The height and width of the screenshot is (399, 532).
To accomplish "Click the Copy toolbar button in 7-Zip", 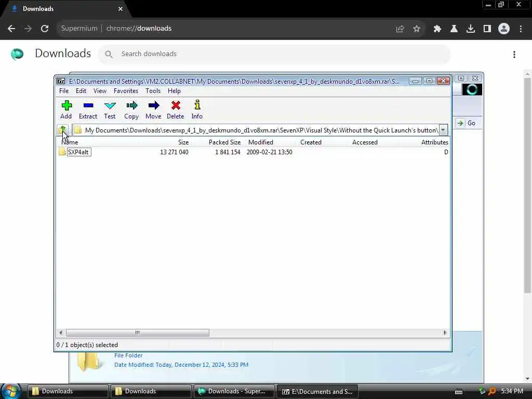I will [131, 110].
